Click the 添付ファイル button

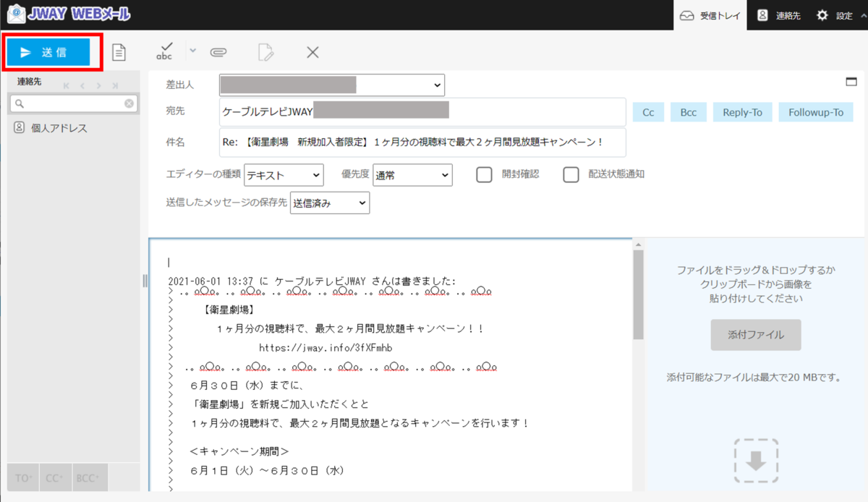[x=756, y=335]
